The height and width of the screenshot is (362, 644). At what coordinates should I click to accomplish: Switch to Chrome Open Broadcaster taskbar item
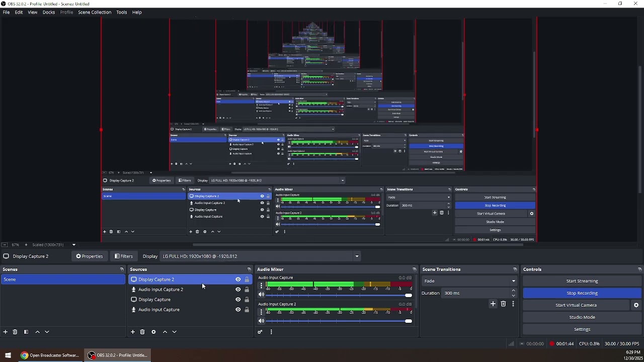(x=49, y=355)
